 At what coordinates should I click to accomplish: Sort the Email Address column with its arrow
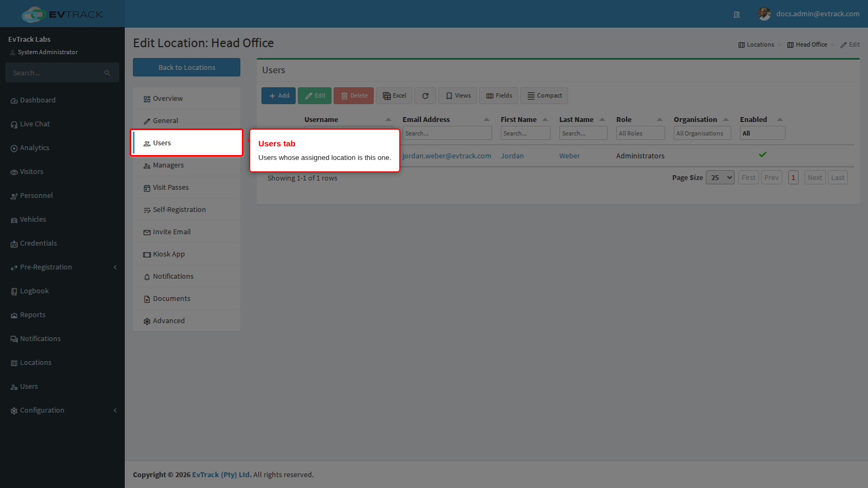tap(487, 120)
